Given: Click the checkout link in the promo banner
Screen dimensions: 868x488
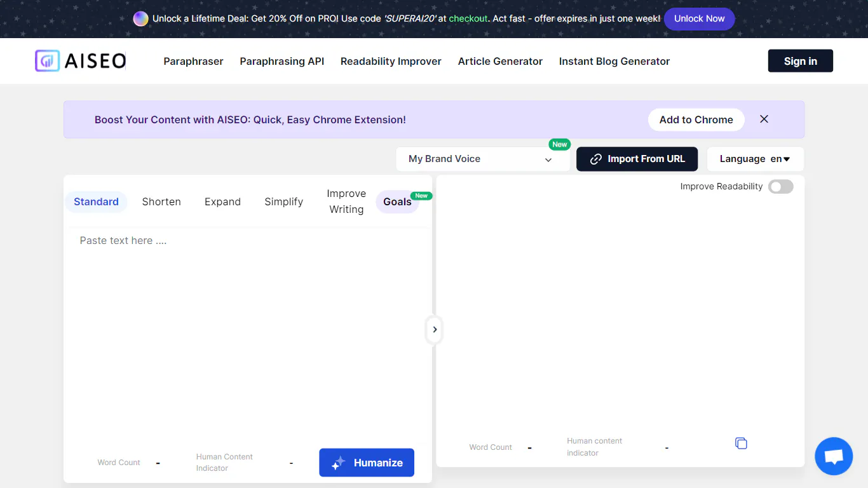Looking at the screenshot, I should [468, 18].
